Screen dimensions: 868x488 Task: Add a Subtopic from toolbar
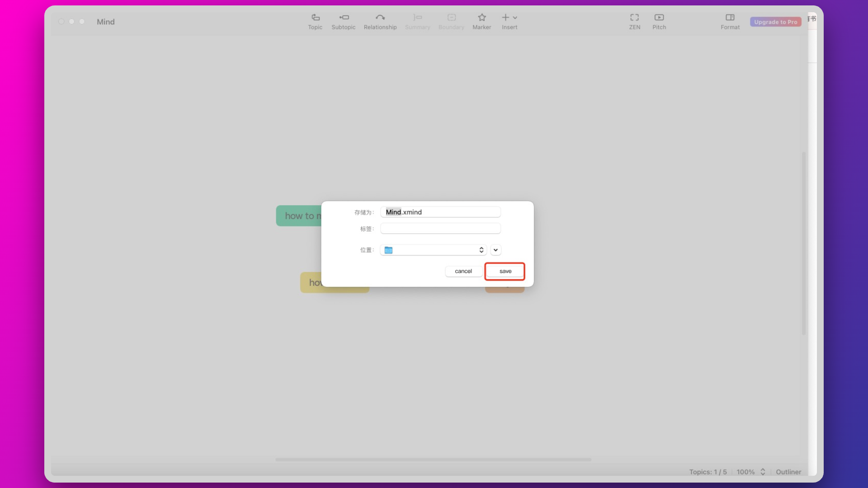tap(344, 21)
